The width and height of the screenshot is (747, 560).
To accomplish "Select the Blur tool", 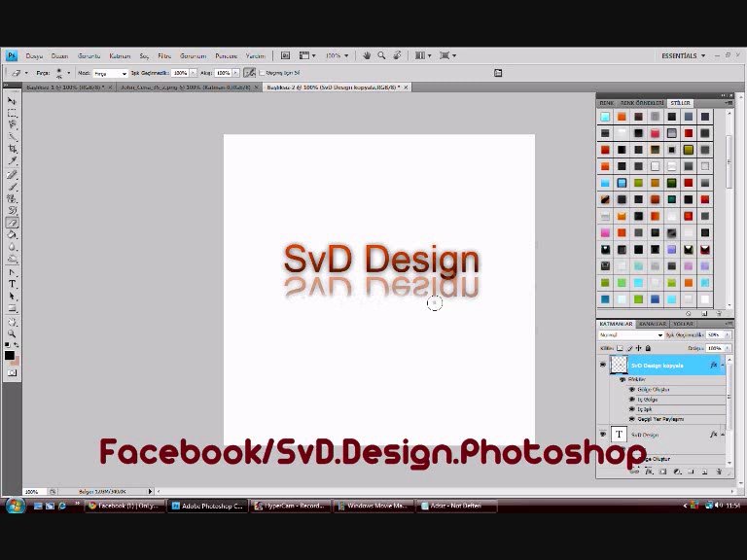I will pos(12,247).
